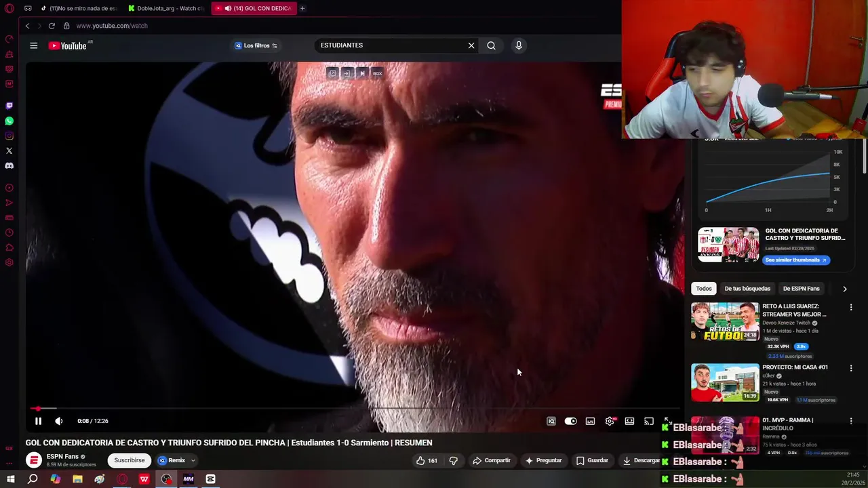
Task: Select the Todos filter chip
Action: tap(704, 289)
